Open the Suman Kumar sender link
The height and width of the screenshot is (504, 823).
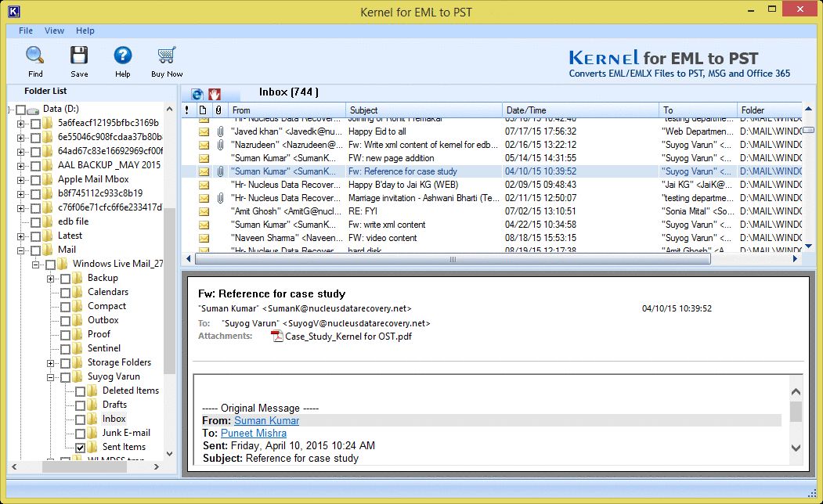point(267,420)
